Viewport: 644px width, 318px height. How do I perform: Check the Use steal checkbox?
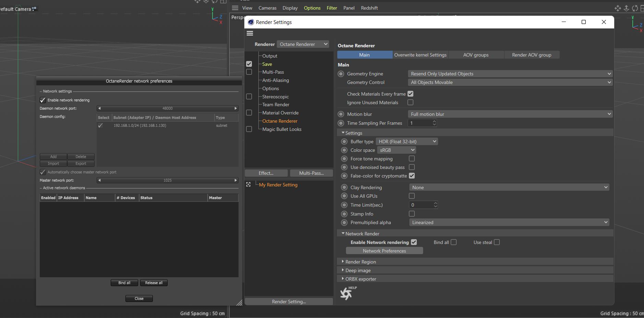497,242
